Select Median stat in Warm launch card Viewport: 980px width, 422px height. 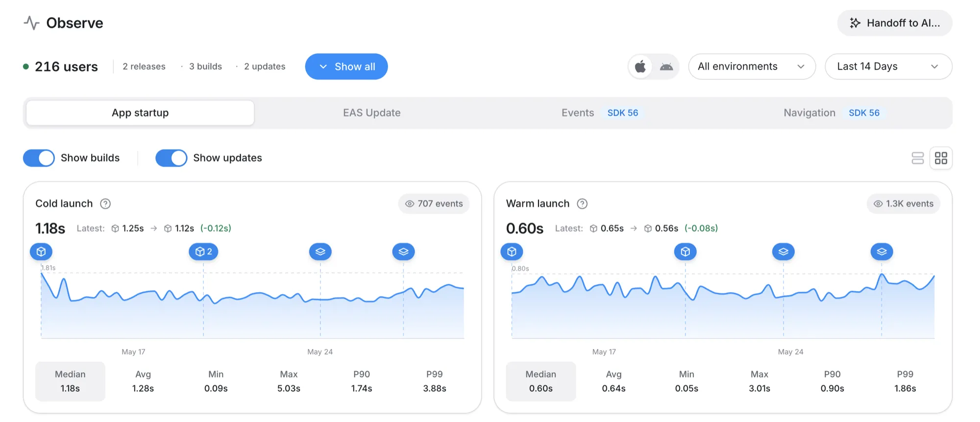point(541,381)
